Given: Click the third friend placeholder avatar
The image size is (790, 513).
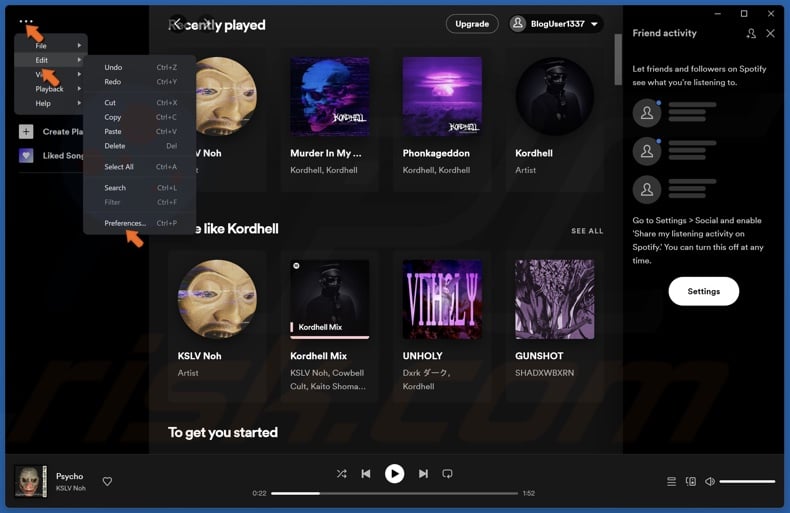Looking at the screenshot, I should click(647, 189).
